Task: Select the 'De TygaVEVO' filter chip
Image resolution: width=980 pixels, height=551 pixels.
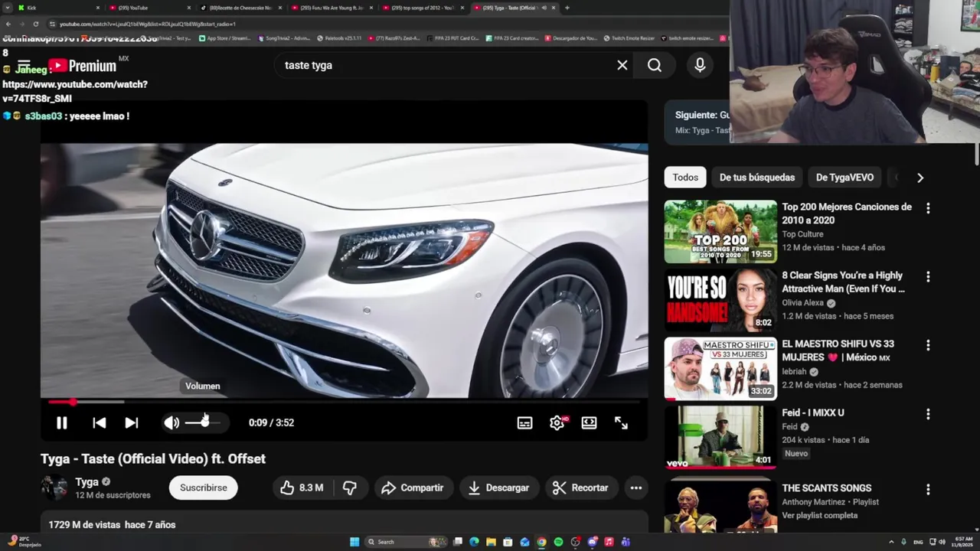Action: point(844,178)
